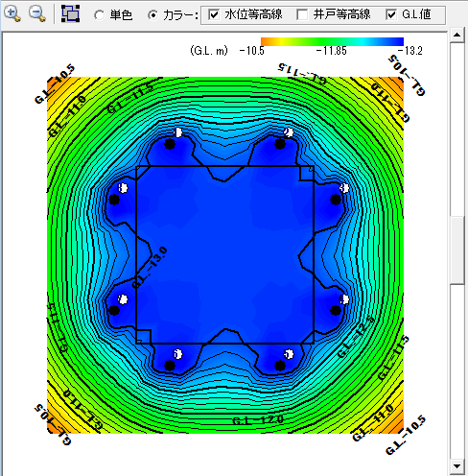Click the zoom in magnifier icon
This screenshot has width=468, height=476.
12,14
